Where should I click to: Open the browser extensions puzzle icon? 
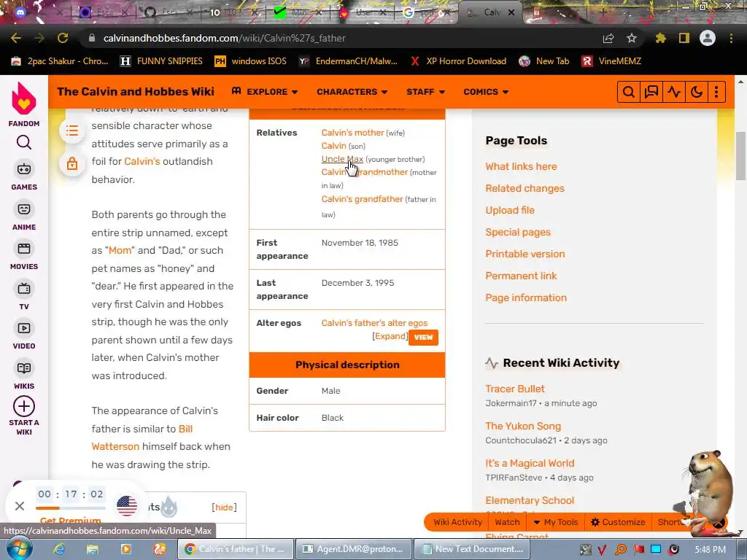[x=661, y=38]
